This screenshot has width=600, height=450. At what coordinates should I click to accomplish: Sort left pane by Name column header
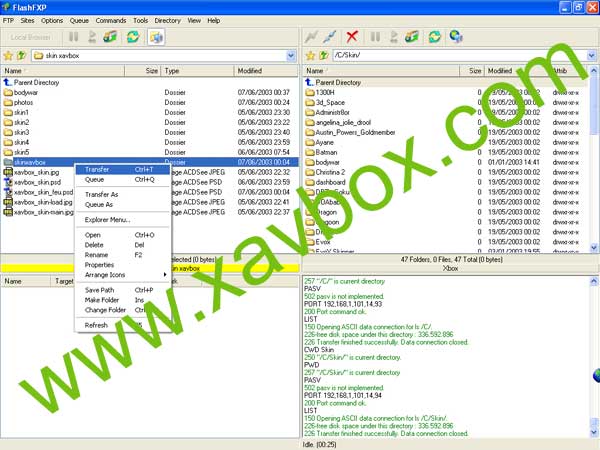pyautogui.click(x=63, y=71)
